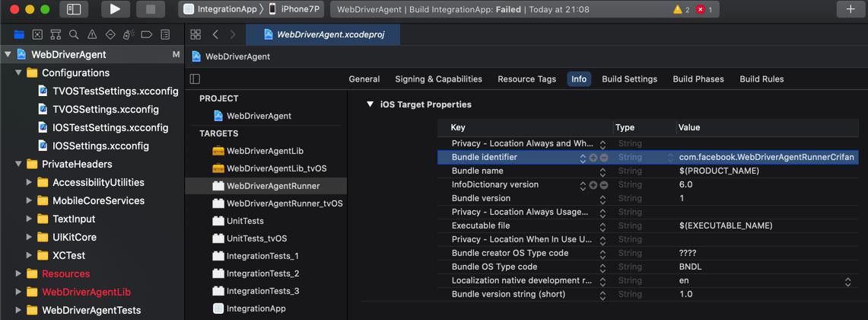
Task: Open the Build Settings tab
Action: (x=629, y=79)
